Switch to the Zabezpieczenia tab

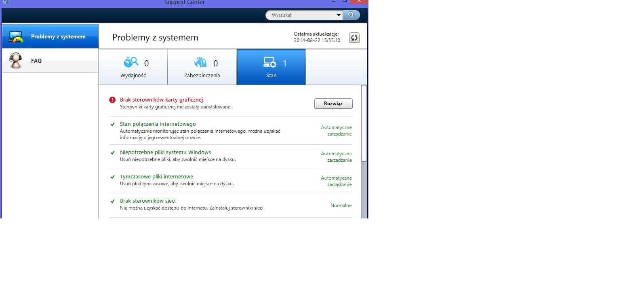202,67
